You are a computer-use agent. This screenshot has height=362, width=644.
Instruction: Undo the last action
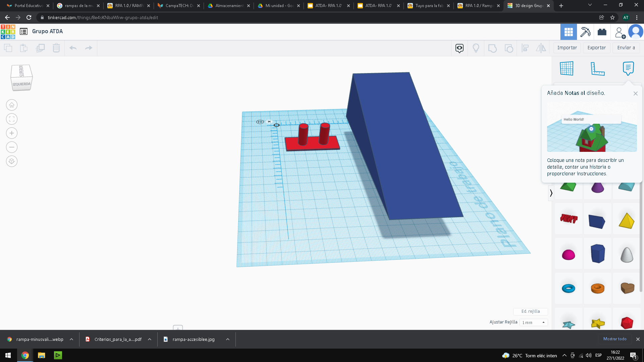[73, 48]
